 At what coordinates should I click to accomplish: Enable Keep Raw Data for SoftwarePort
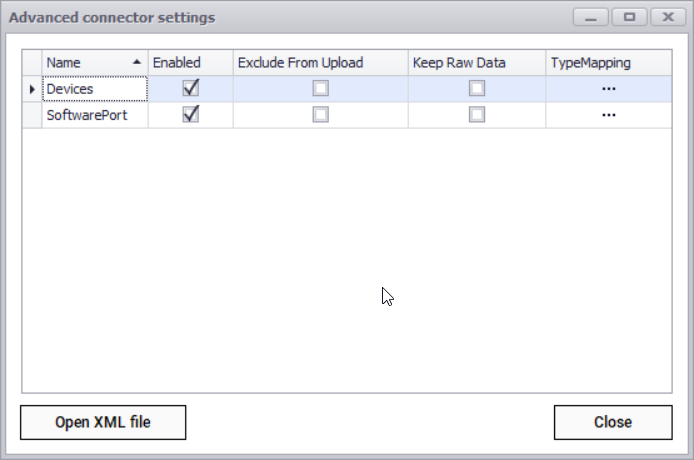click(x=477, y=114)
